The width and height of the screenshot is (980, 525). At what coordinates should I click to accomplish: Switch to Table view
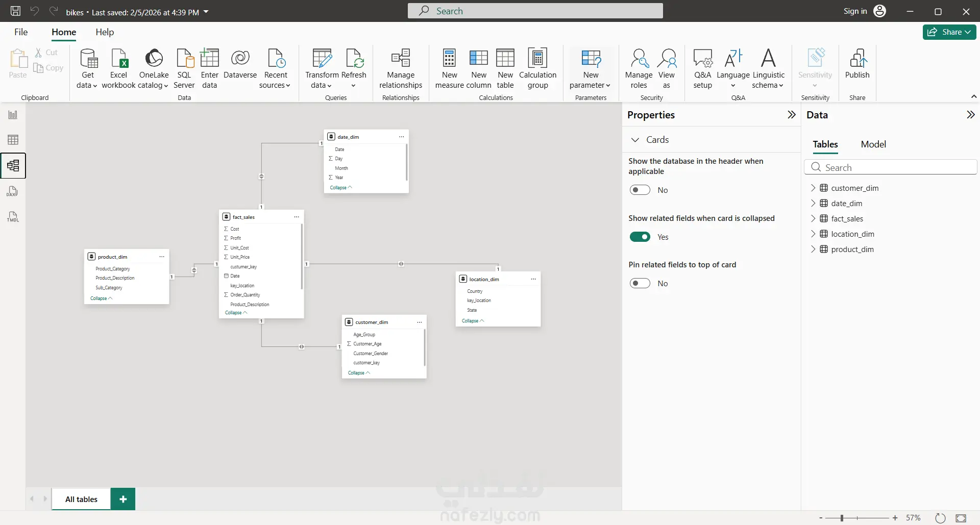[13, 140]
